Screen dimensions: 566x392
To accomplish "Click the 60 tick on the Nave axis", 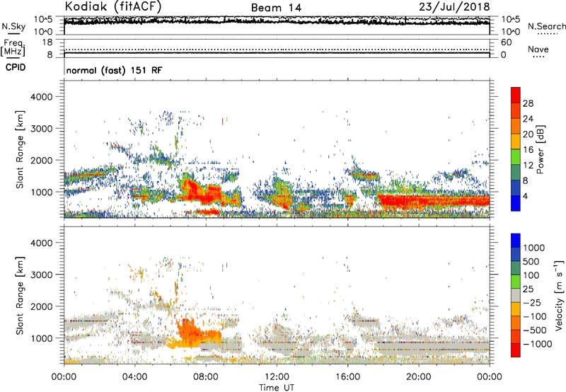I will click(x=506, y=42).
